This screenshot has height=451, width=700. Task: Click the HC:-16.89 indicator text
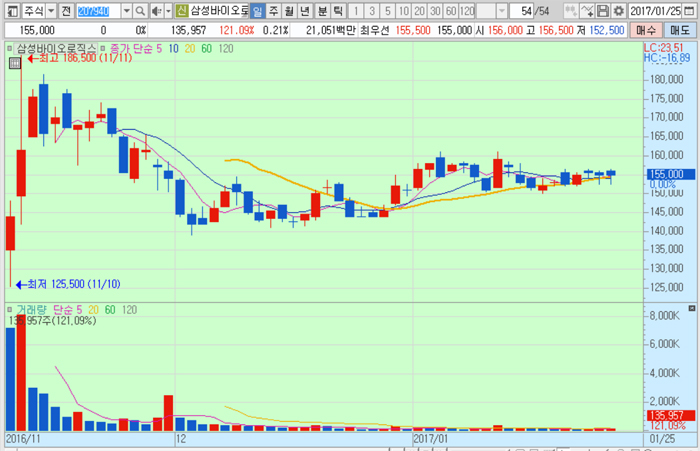[667, 57]
